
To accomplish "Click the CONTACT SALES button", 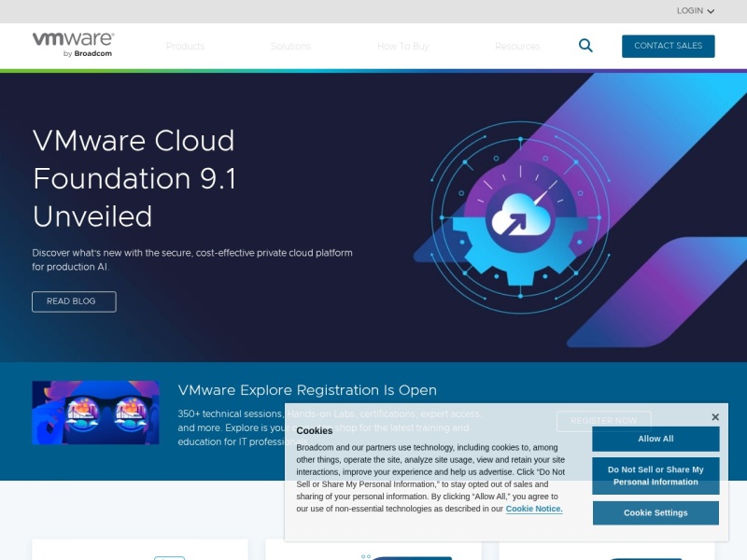I will pyautogui.click(x=668, y=46).
